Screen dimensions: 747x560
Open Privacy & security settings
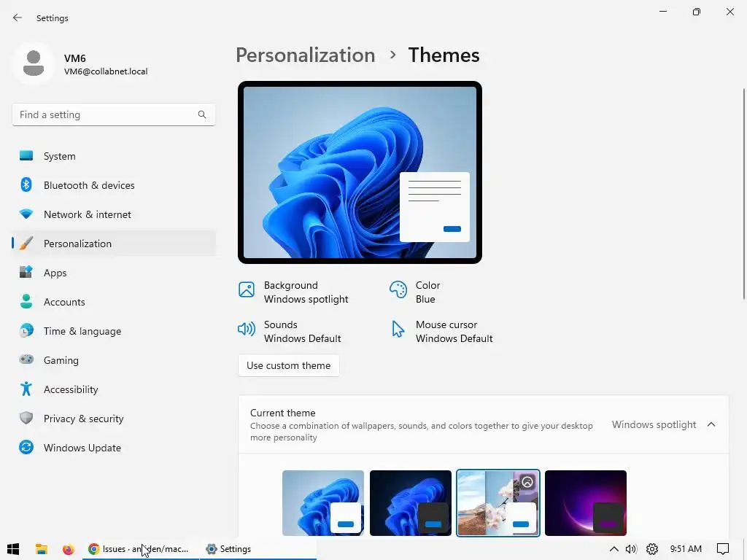pyautogui.click(x=113, y=419)
